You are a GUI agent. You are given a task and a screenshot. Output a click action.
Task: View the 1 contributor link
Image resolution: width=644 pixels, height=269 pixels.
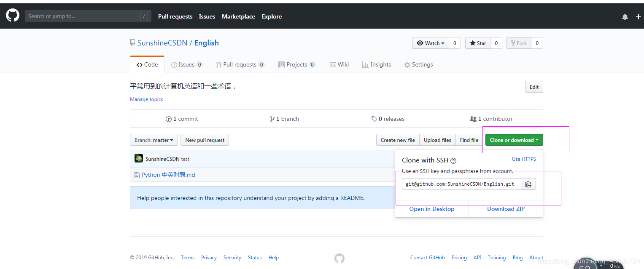pos(491,119)
